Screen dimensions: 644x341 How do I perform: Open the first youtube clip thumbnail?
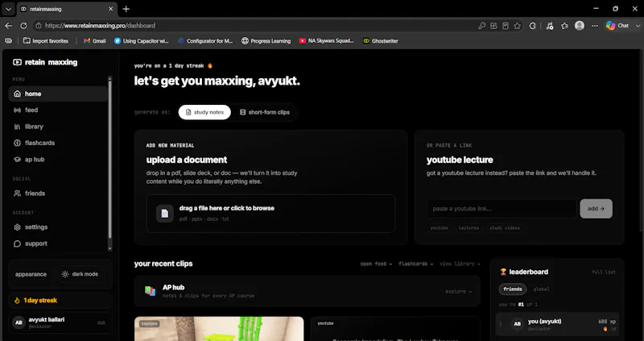pos(219,329)
